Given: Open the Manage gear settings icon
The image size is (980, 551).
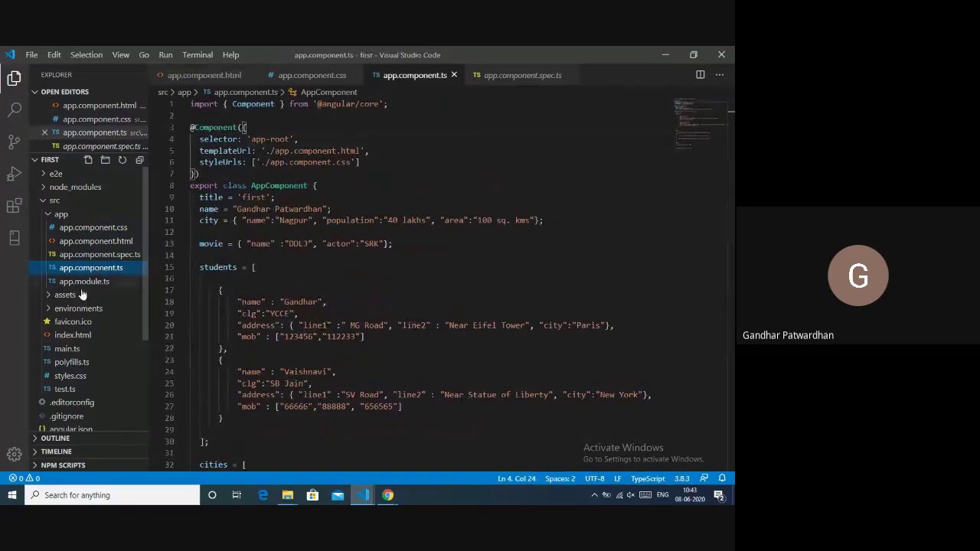Looking at the screenshot, I should click(14, 454).
